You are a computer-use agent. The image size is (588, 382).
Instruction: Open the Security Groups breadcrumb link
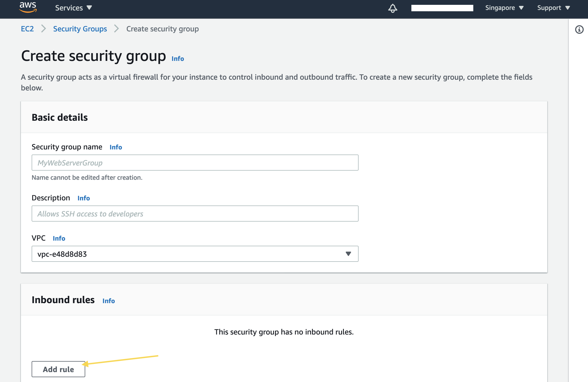coord(80,29)
